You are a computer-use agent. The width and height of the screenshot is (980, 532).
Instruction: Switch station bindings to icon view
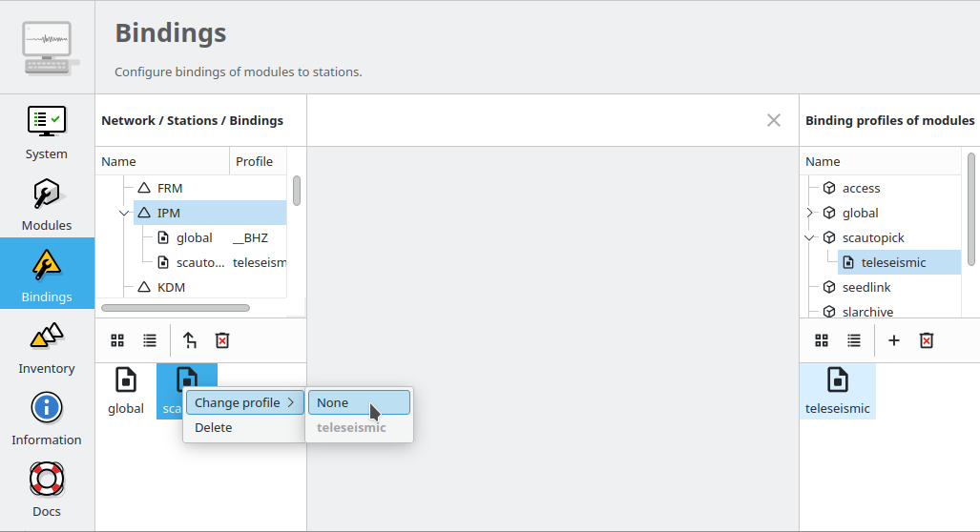pyautogui.click(x=117, y=340)
